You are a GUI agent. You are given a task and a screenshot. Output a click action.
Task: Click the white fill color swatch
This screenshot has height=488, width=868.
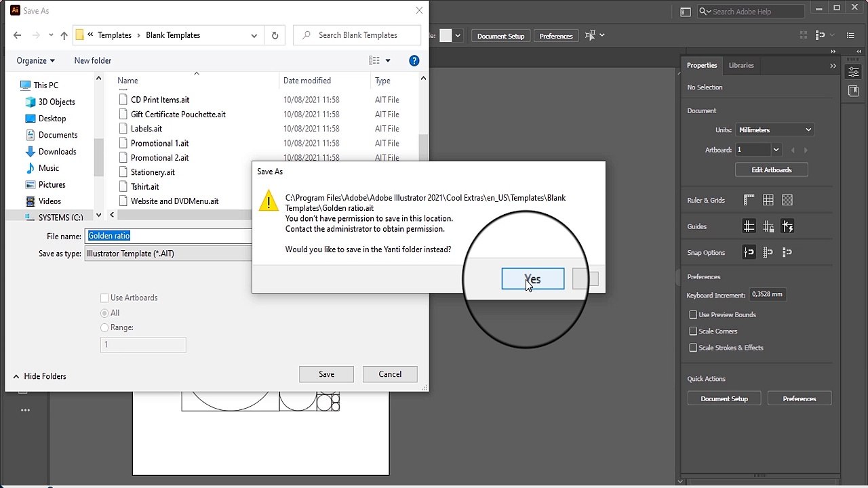click(x=446, y=35)
